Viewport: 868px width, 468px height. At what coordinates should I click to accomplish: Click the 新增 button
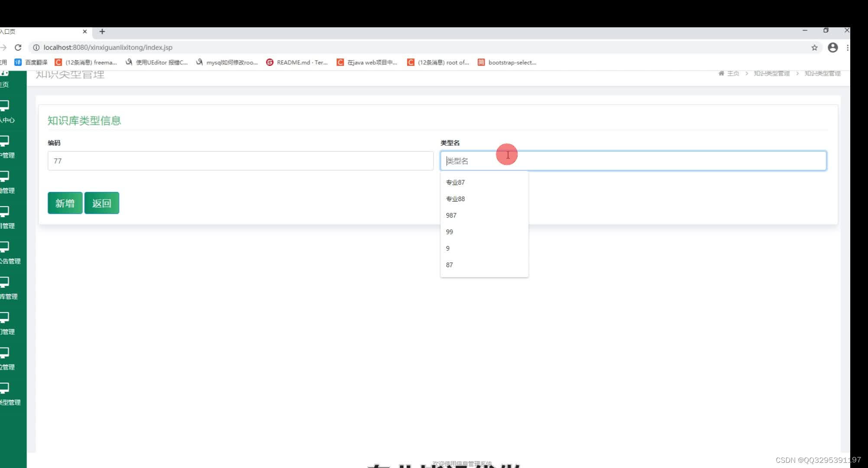coord(65,203)
